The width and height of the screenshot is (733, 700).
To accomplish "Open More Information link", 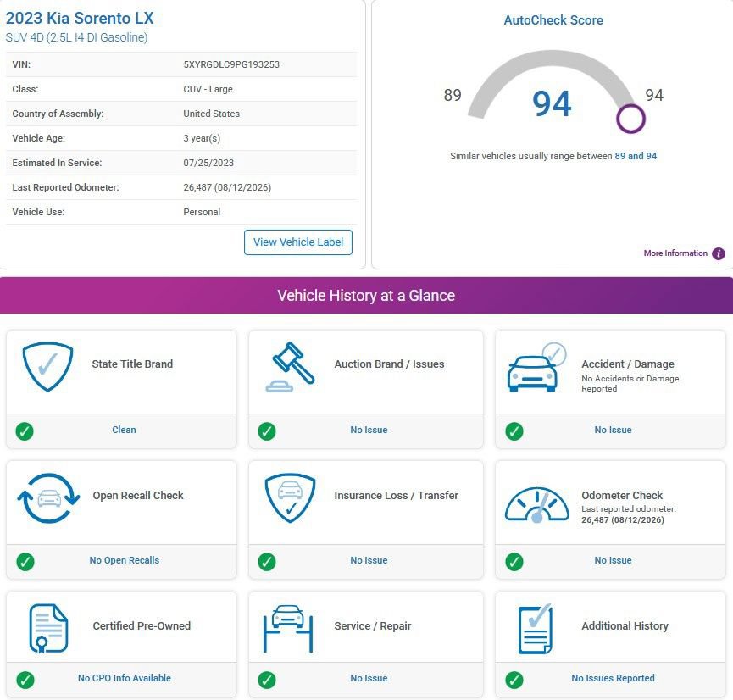I will [x=675, y=253].
